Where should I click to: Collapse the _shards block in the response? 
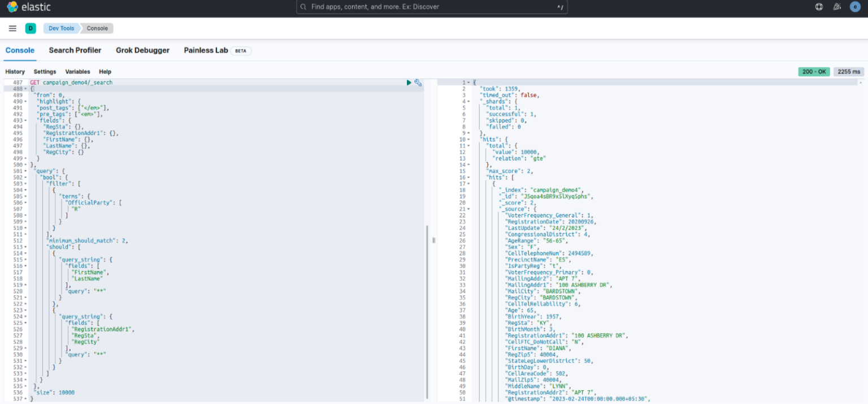click(x=468, y=101)
